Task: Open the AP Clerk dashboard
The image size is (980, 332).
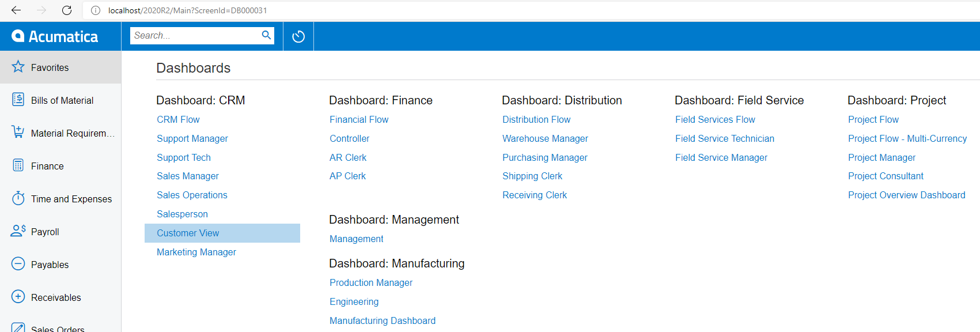Action: [x=347, y=176]
